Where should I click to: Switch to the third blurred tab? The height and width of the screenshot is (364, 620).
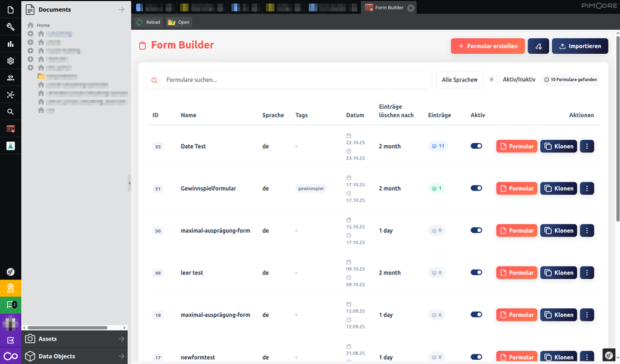[x=246, y=7]
